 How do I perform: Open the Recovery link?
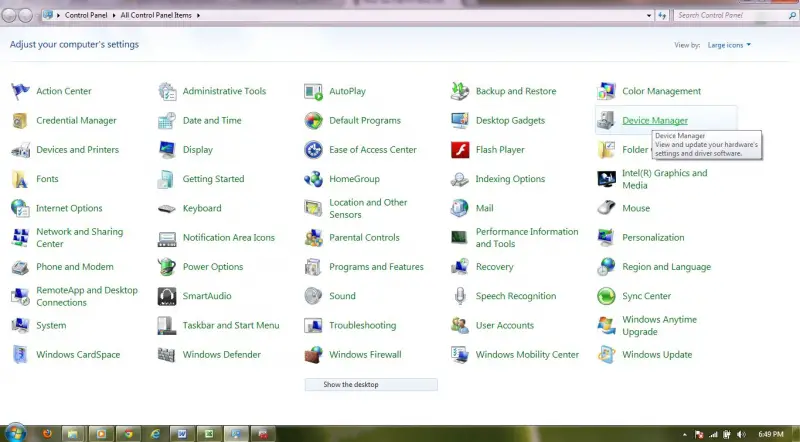click(494, 267)
